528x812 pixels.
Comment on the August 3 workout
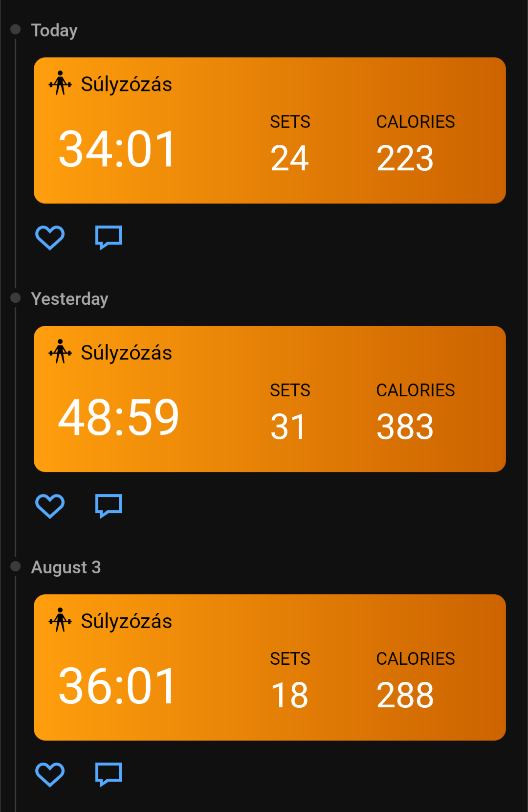point(109,775)
